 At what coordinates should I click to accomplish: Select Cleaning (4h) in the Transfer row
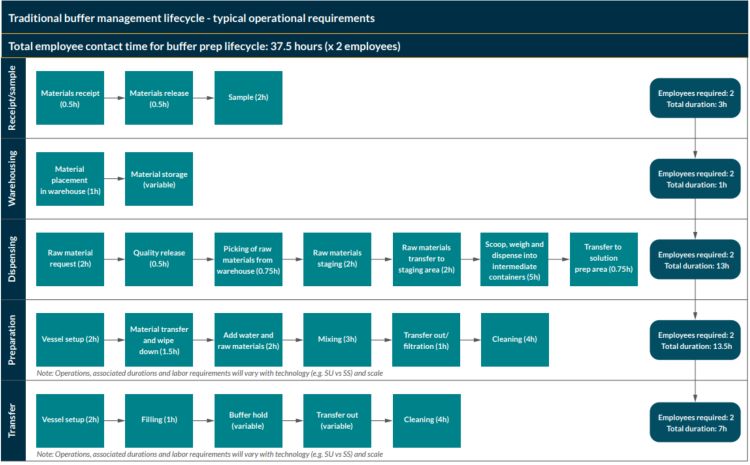[x=426, y=421]
